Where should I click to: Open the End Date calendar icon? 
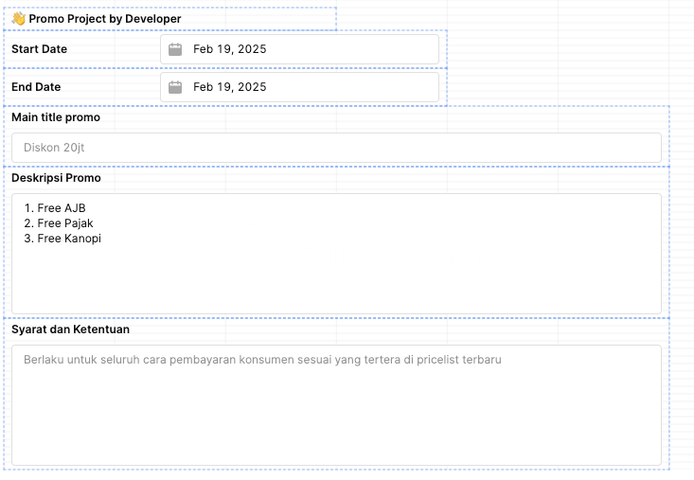175,87
